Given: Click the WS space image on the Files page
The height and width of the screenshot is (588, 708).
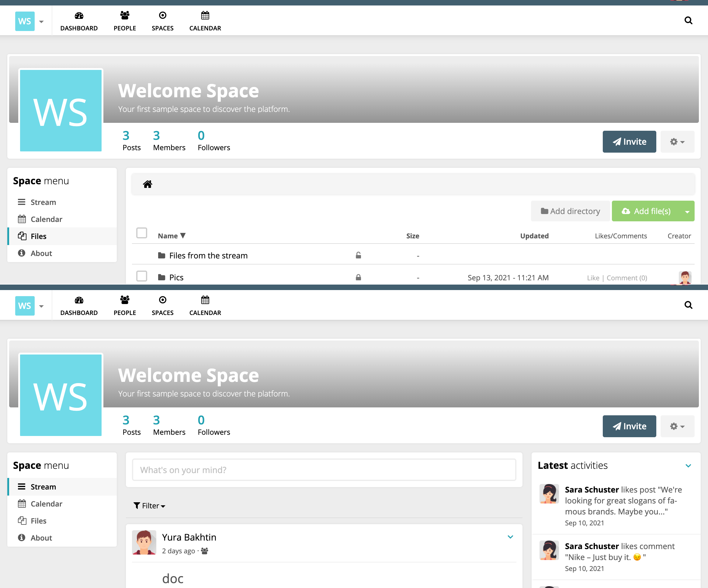Looking at the screenshot, I should tap(61, 111).
